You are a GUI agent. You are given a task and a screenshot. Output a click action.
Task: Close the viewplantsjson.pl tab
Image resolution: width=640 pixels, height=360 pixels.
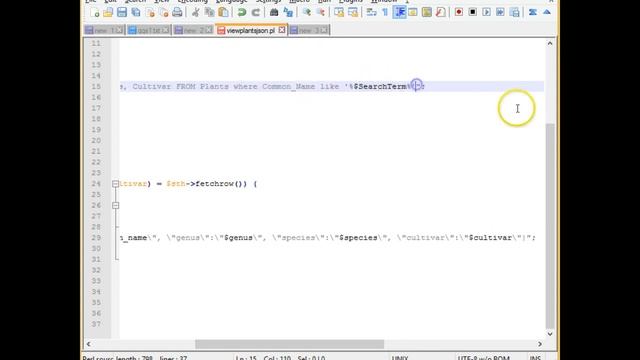click(x=282, y=30)
